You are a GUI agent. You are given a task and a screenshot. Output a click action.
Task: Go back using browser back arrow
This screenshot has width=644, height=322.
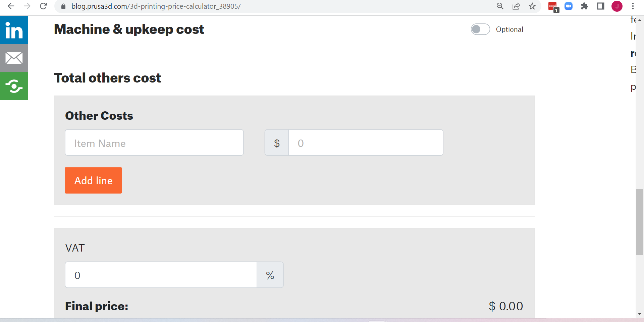[x=11, y=6]
